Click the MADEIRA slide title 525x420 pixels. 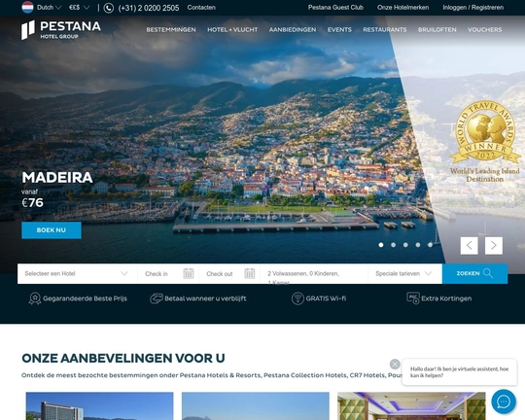click(x=57, y=178)
